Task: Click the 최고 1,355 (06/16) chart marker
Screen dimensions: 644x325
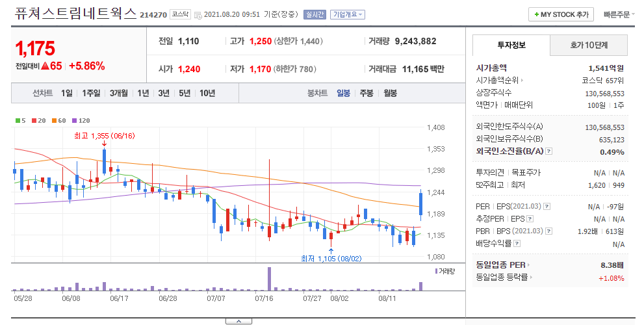Action: point(105,136)
